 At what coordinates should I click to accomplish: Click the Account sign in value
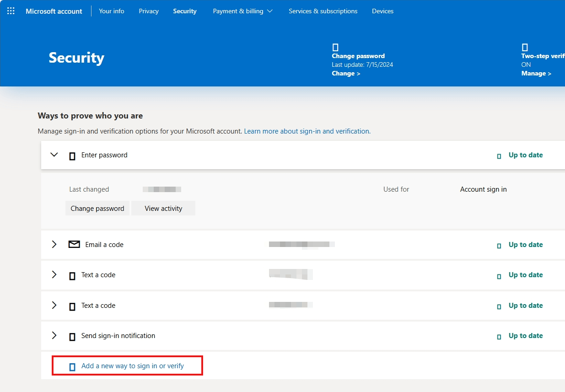[484, 189]
